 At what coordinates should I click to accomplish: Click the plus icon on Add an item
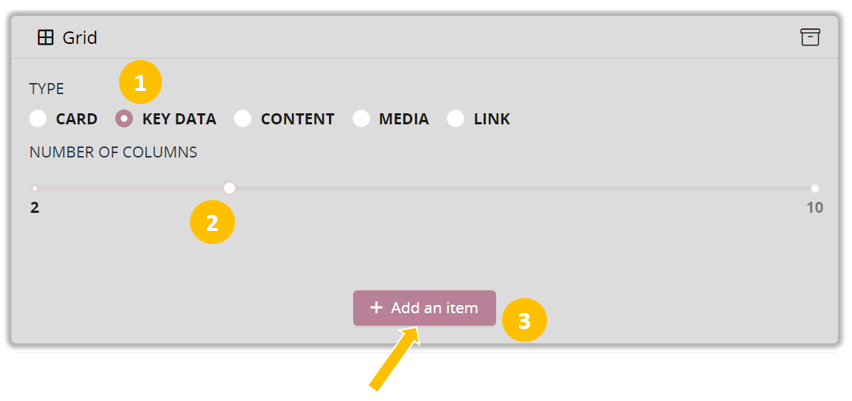376,308
